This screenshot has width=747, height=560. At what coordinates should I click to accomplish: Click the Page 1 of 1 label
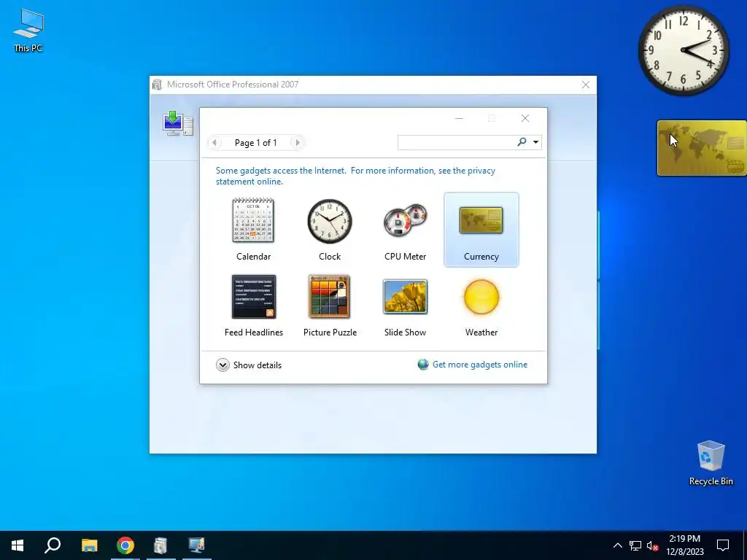[x=256, y=143]
